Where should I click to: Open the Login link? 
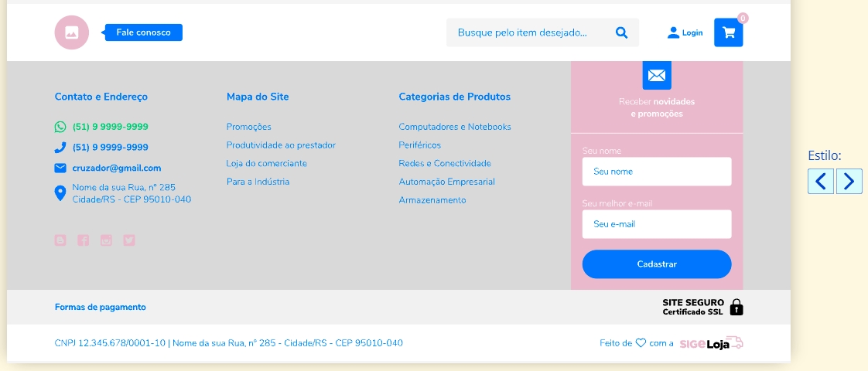coord(685,32)
